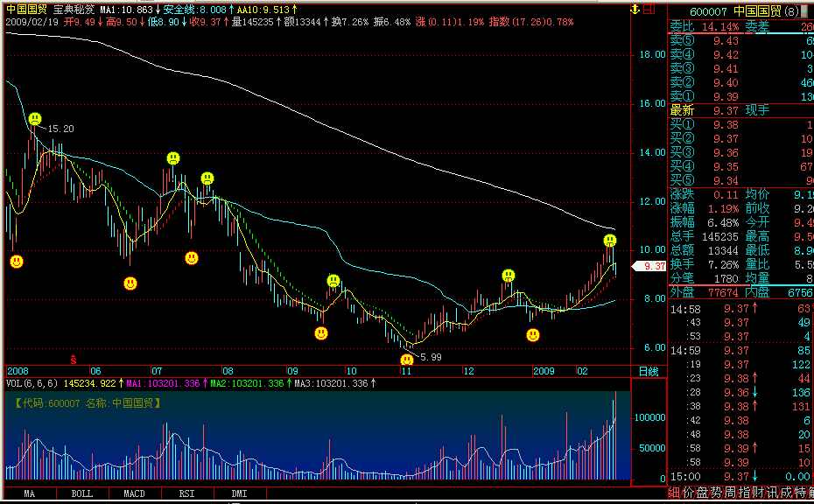
Task: Open the 势 tab in the quote panel
Action: pos(716,493)
